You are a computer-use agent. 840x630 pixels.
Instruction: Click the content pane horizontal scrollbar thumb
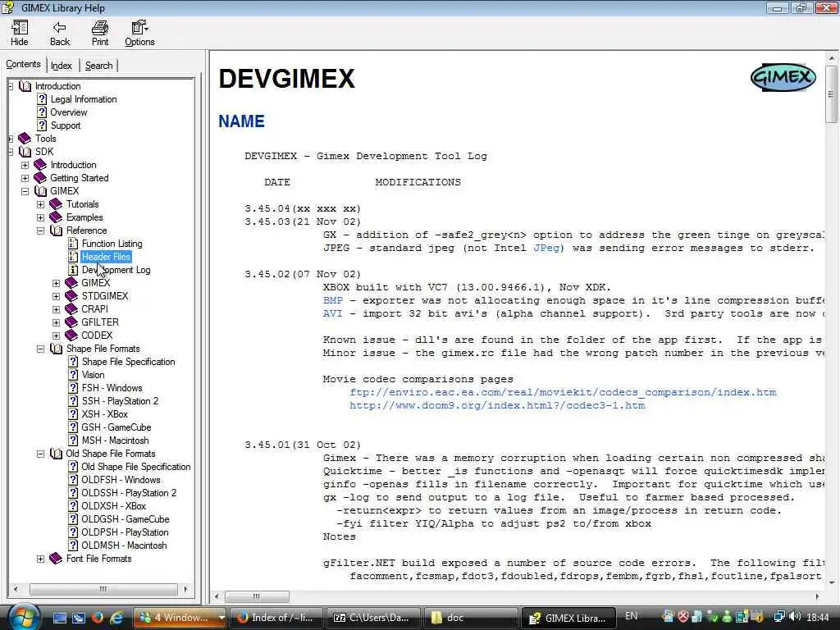[x=257, y=596]
